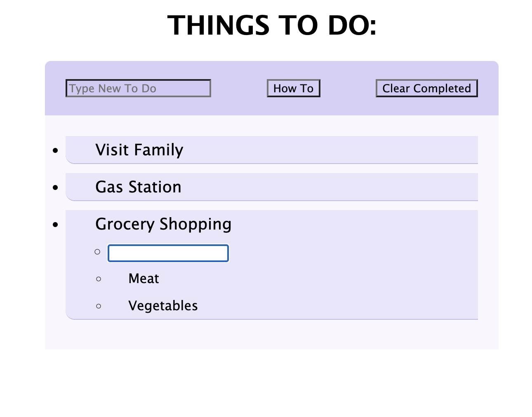Image resolution: width=532 pixels, height=417 pixels.
Task: Click header bar between How To and Clear Completed
Action: click(x=348, y=88)
